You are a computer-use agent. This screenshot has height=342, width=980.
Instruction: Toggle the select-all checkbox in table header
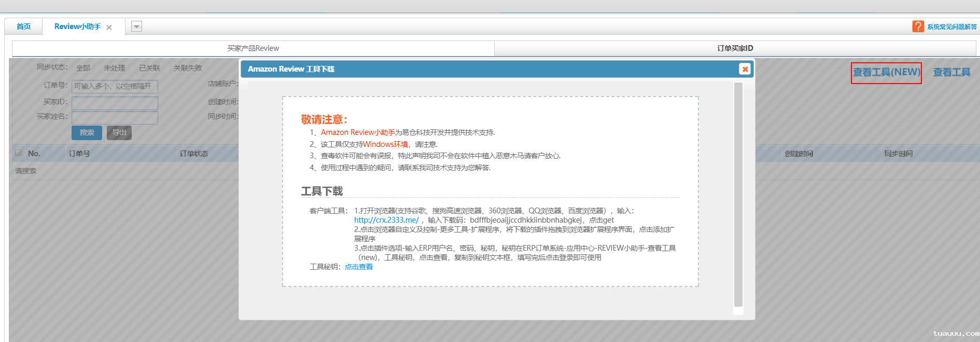(19, 153)
